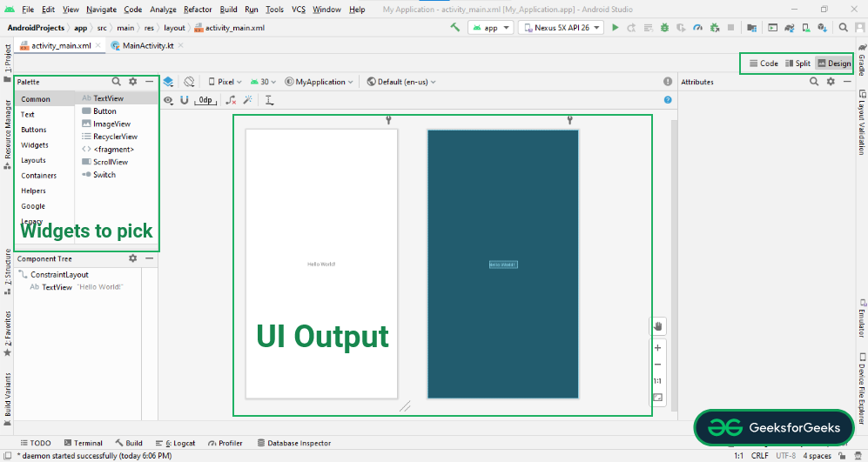Click the Debug app bug icon

pos(665,28)
